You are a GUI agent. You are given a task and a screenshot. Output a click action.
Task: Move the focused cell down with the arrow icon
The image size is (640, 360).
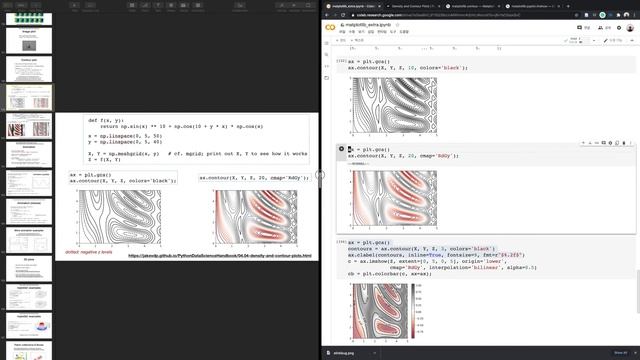pyautogui.click(x=590, y=143)
